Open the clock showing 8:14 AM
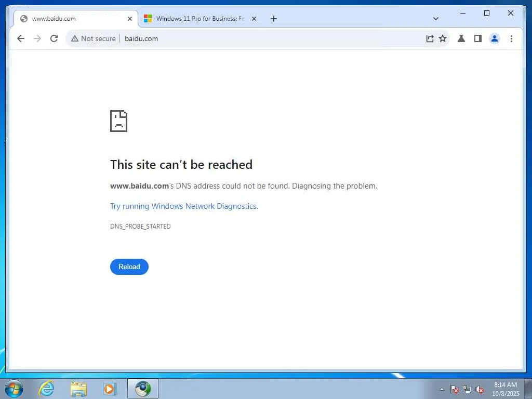The height and width of the screenshot is (399, 532). tap(506, 389)
